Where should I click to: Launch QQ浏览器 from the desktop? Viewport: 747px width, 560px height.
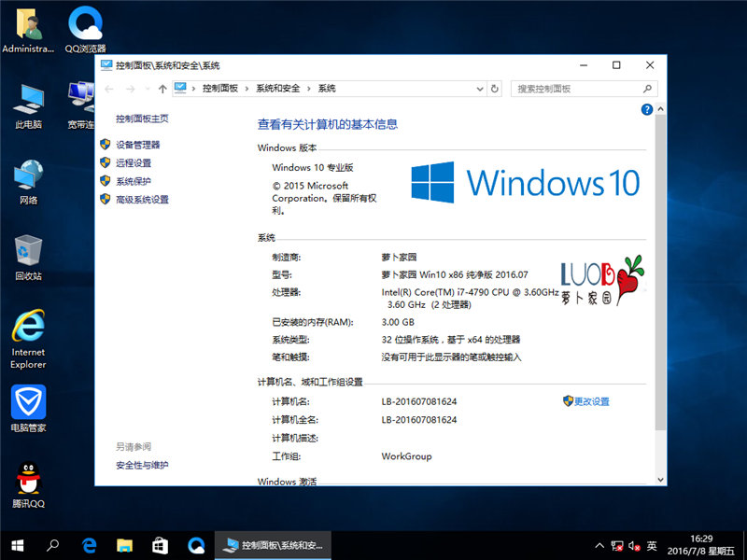85,30
